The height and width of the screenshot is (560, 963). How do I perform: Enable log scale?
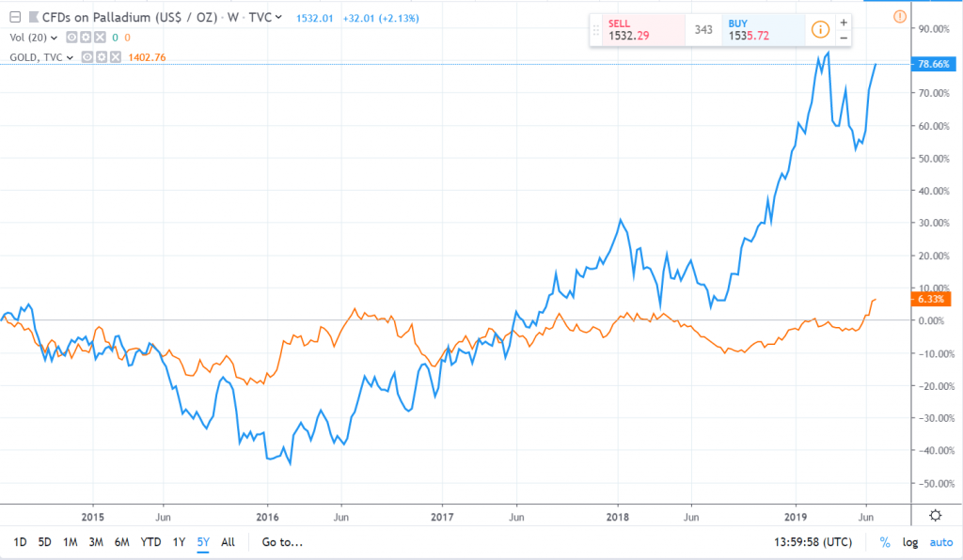pyautogui.click(x=910, y=542)
